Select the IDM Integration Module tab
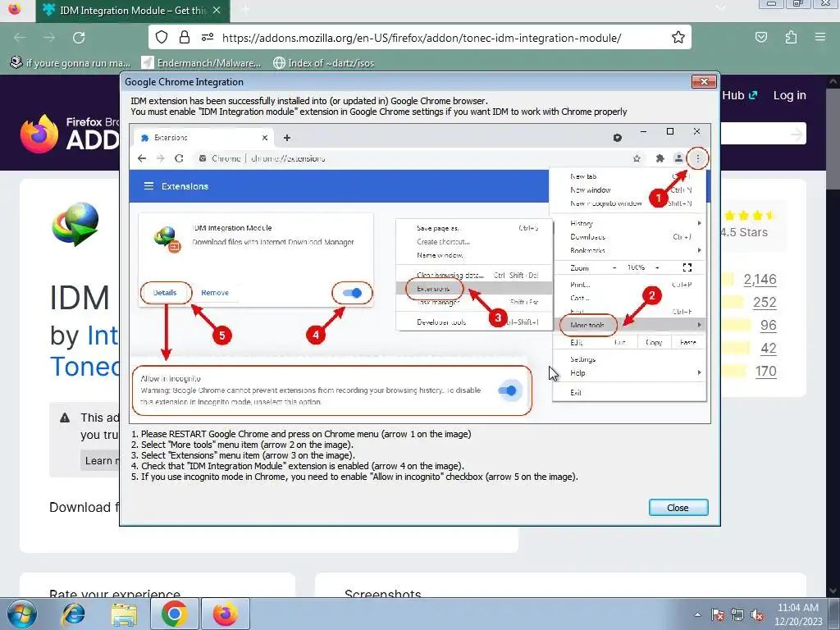Viewport: 840px width, 630px height. [133, 11]
